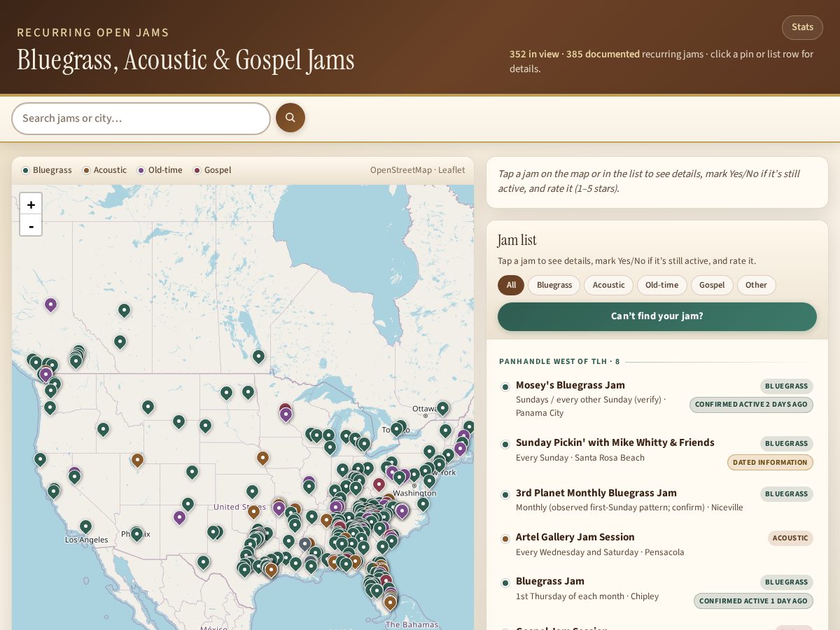
Task: Zoom out the map with minus
Action: pos(31,225)
